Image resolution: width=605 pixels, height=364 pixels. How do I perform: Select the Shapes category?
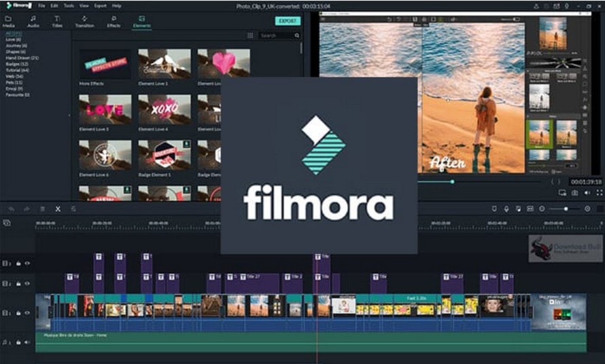tap(16, 52)
